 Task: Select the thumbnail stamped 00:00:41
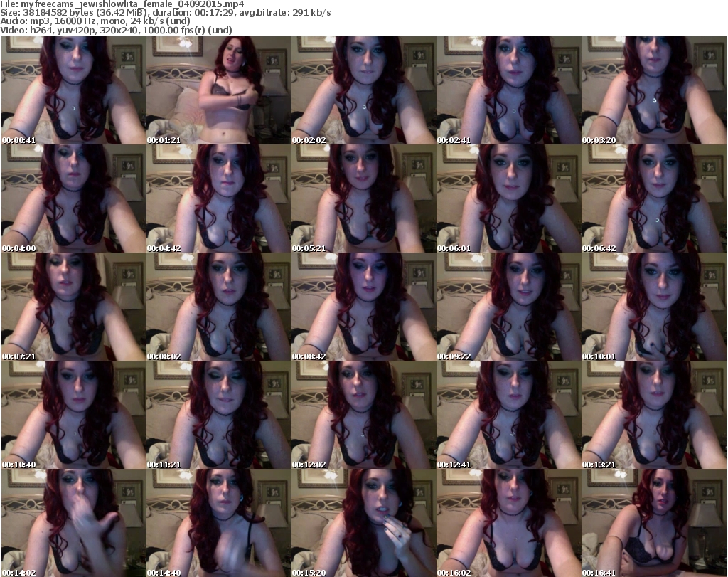(x=73, y=90)
